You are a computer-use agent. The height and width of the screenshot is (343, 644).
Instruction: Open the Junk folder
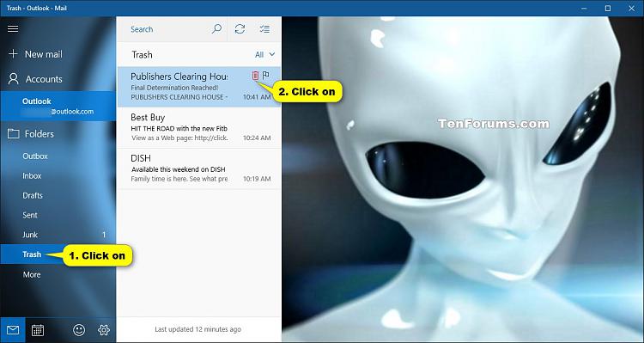58,235
